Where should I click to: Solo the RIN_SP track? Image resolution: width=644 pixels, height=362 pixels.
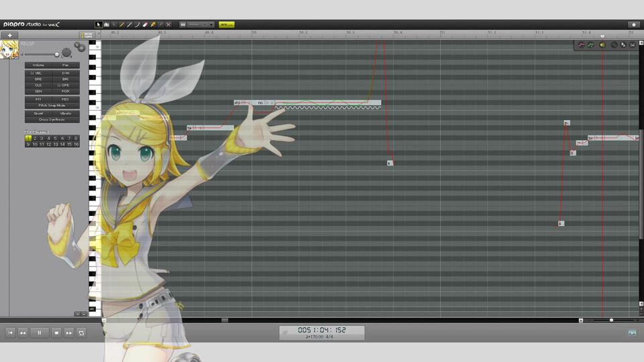(x=76, y=45)
